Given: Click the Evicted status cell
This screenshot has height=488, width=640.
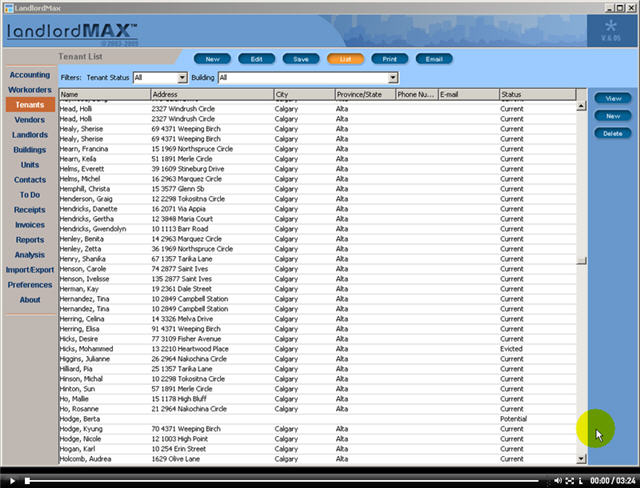Looking at the screenshot, I should (x=511, y=349).
